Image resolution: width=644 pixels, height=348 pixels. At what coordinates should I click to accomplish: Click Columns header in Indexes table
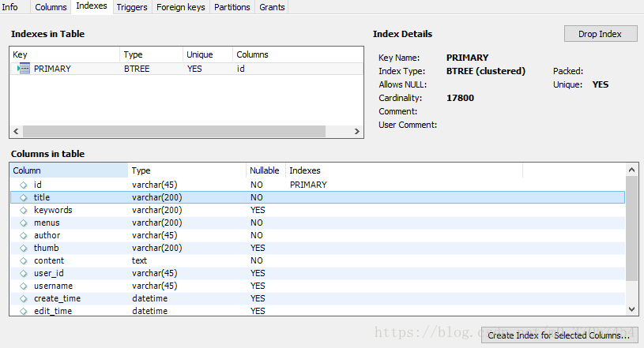point(298,54)
